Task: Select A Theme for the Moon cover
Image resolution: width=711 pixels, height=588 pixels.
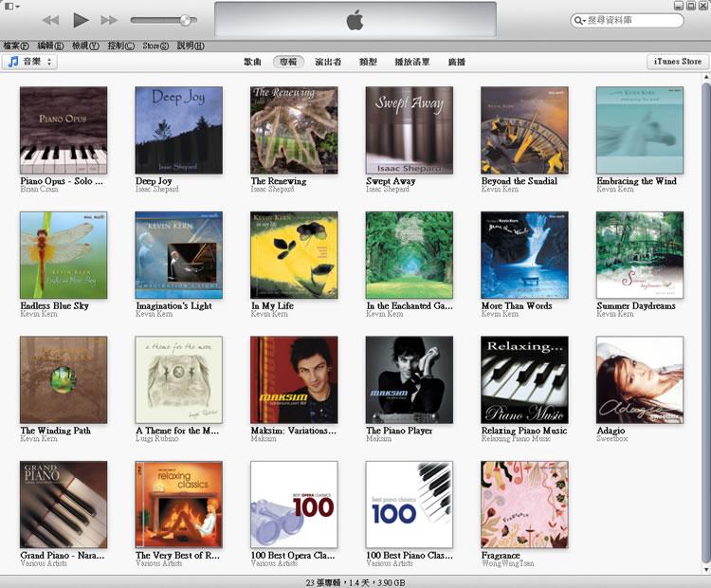Action: point(179,380)
